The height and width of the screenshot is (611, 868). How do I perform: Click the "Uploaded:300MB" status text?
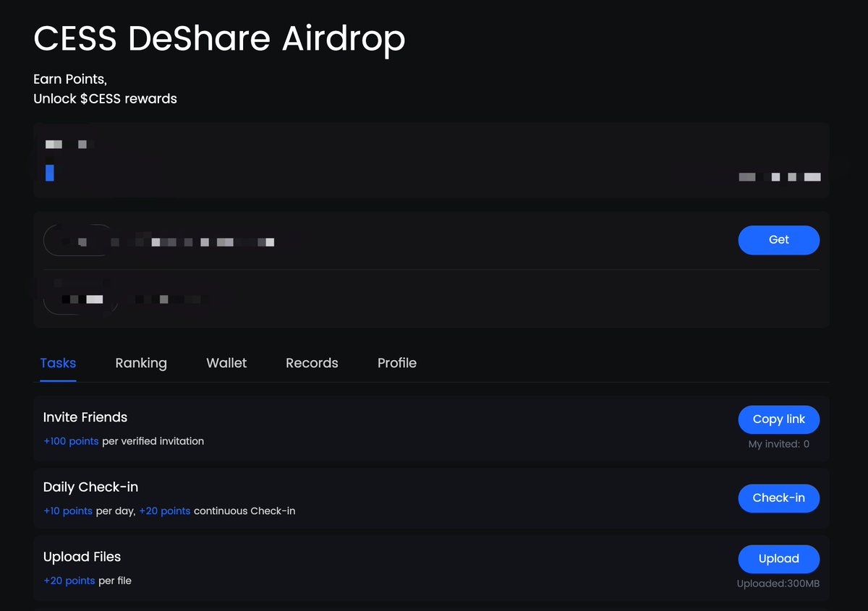(778, 584)
